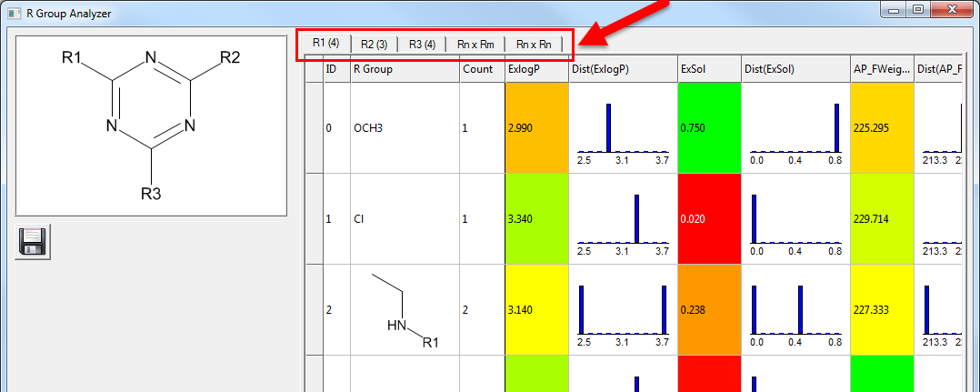
Task: Click the AP_FWeight cell 229.714
Action: [882, 219]
